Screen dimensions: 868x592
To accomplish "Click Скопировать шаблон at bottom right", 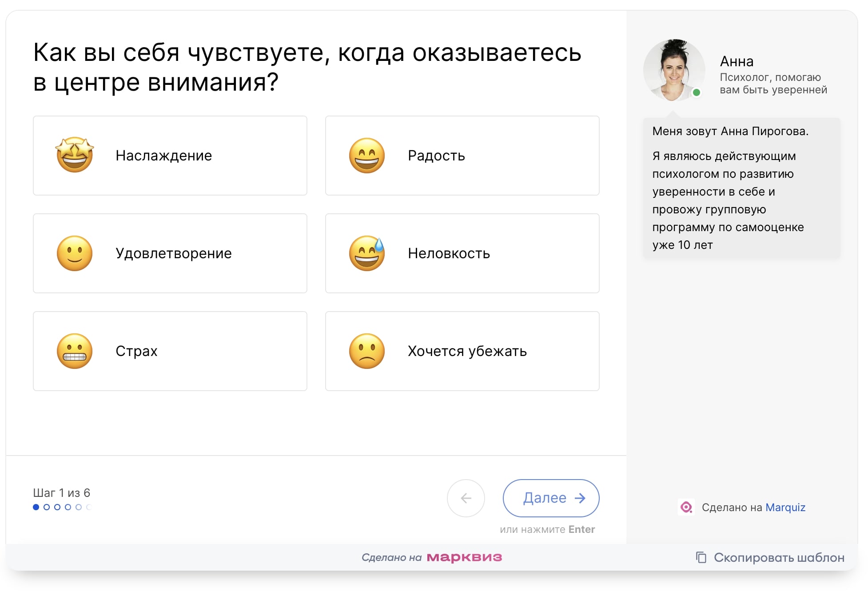I will 780,558.
